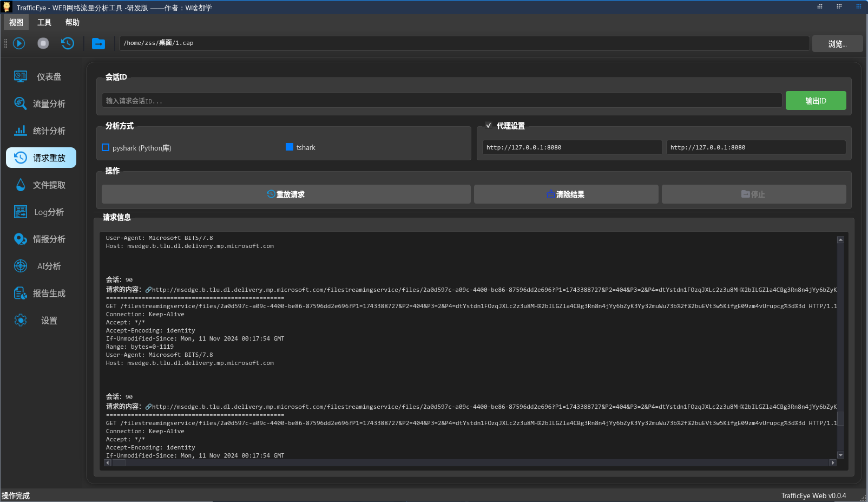The image size is (868, 502).
Task: Select the Log分析 sidebar icon
Action: [41, 212]
